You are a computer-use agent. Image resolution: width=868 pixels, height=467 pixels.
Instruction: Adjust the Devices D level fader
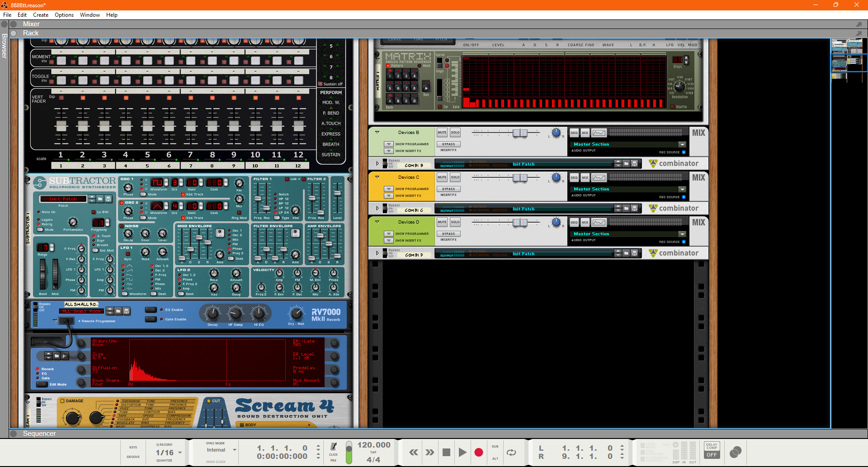520,222
